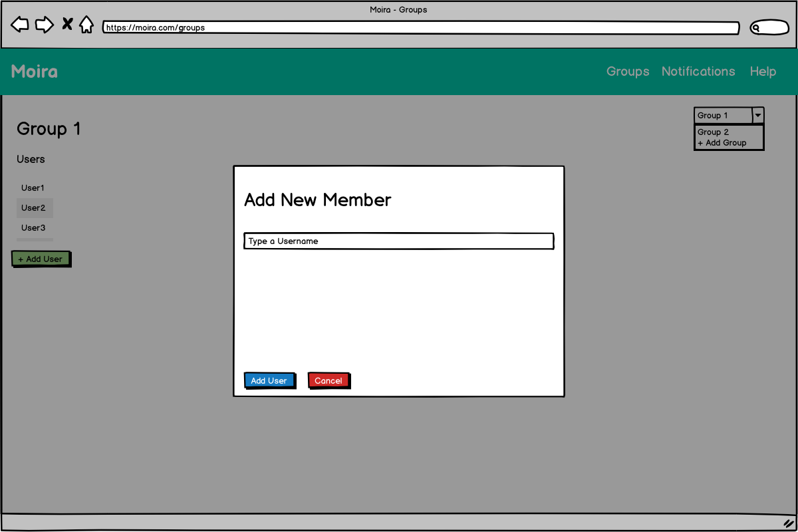Select User2 in the users list
Screen dimensions: 798x532
pyautogui.click(x=35, y=208)
